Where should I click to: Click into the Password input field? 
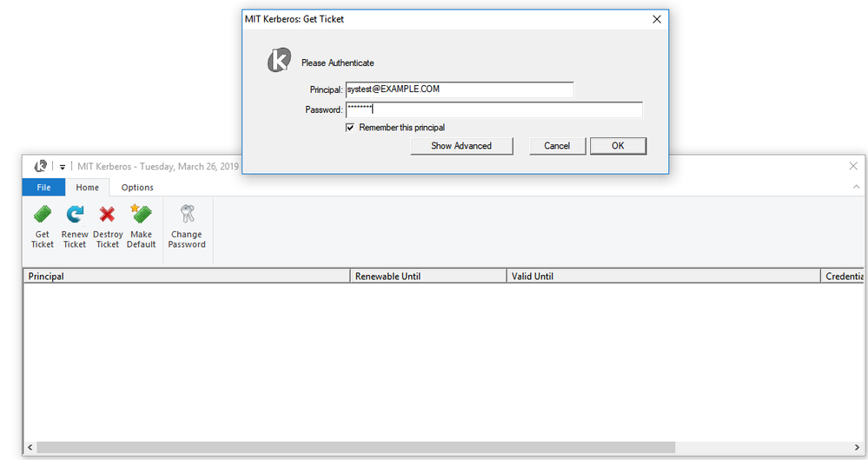(494, 110)
